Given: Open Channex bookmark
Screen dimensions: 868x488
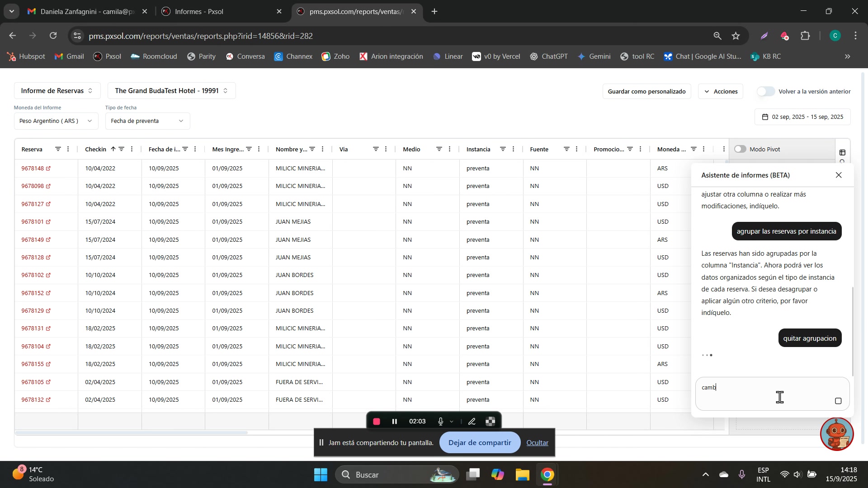Looking at the screenshot, I should (293, 56).
